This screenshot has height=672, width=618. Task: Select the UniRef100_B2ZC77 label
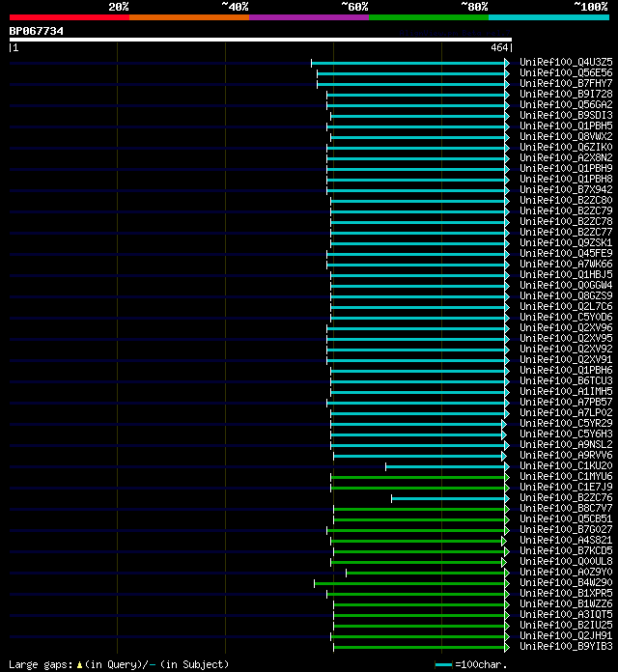click(566, 232)
